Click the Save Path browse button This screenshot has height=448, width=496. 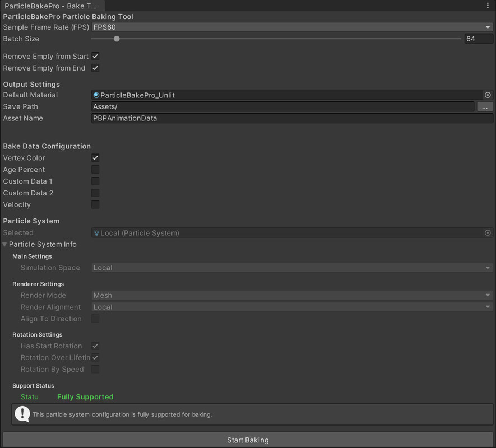pos(484,106)
